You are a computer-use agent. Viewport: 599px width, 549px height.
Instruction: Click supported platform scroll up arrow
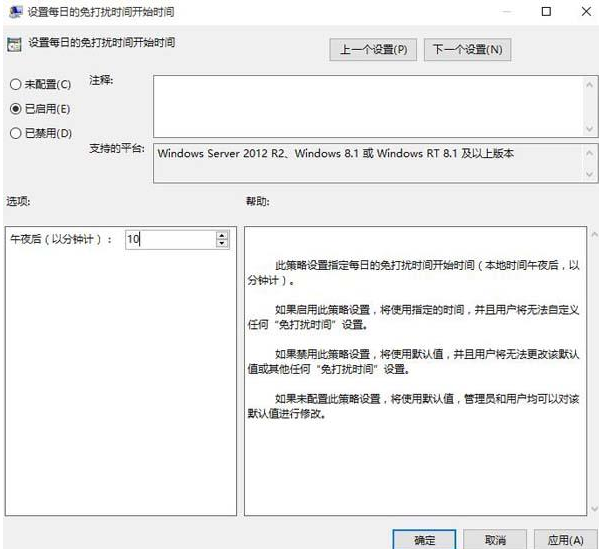[589, 153]
